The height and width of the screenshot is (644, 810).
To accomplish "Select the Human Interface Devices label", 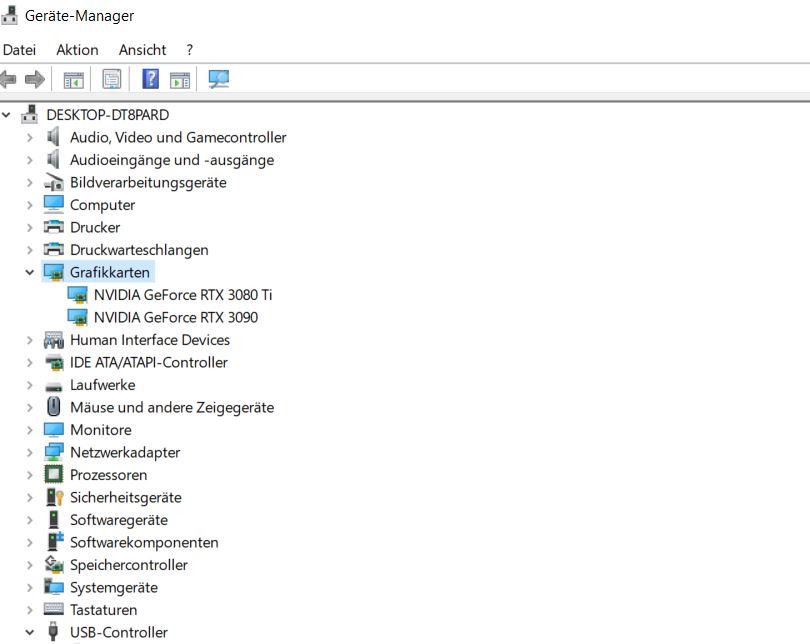I will pos(150,340).
